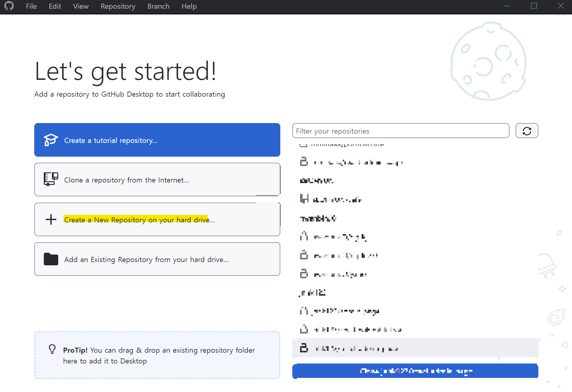The height and width of the screenshot is (392, 572).
Task: Maximize the GitHub Desktop window
Action: point(534,6)
